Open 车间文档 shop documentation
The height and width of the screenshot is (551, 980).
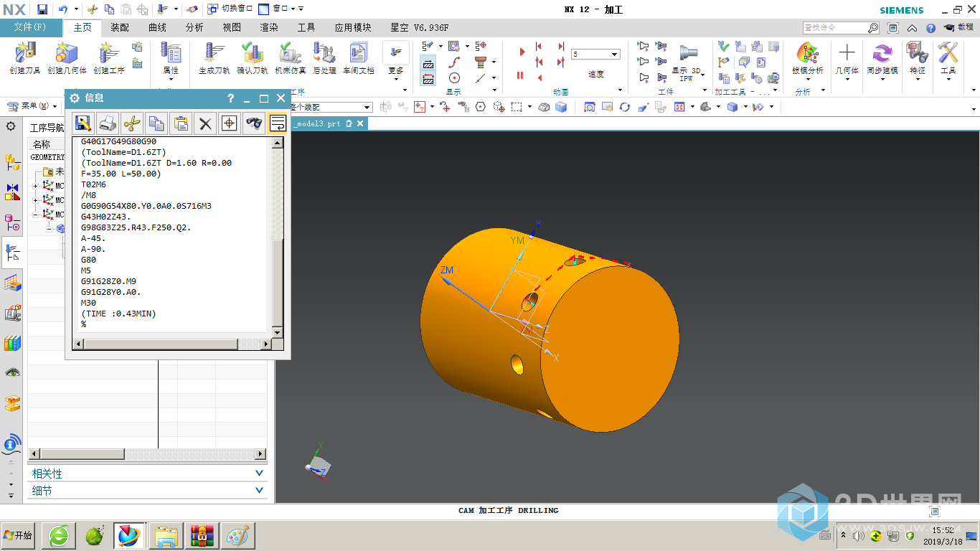tap(358, 58)
